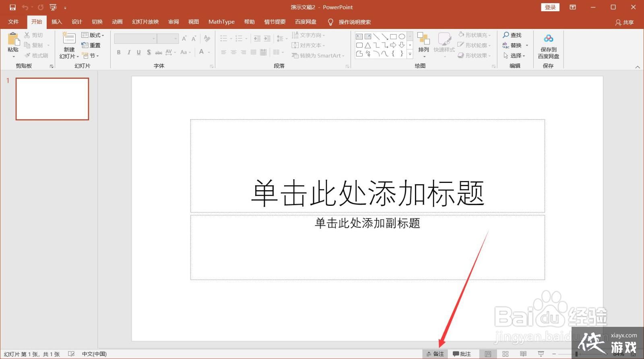Viewport: 644px width, 359px height.
Task: Insert a text box shape from gallery
Action: pyautogui.click(x=359, y=37)
